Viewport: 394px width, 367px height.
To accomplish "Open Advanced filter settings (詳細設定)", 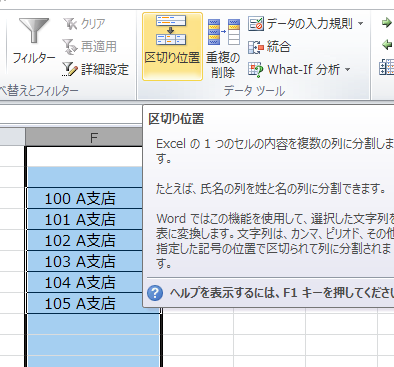I will tap(96, 69).
